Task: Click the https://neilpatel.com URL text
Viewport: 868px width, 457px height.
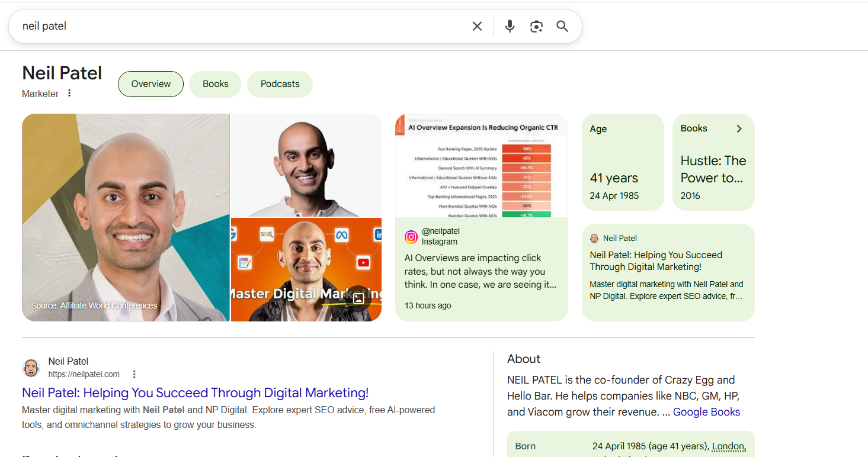Action: point(84,374)
